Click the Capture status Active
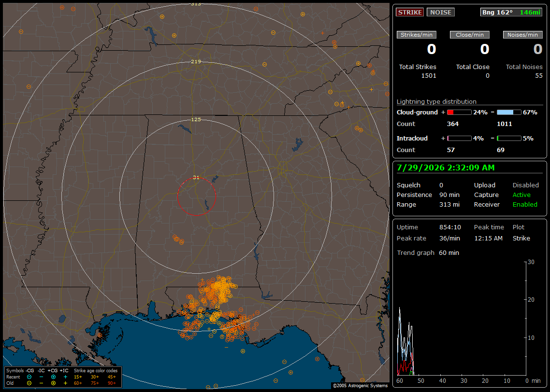The height and width of the screenshot is (392, 550). tap(521, 195)
